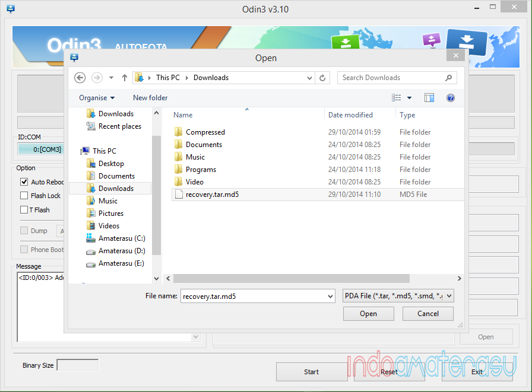This screenshot has height=392, width=532.
Task: Select drive Amaterasu (C:)
Action: pyautogui.click(x=116, y=238)
